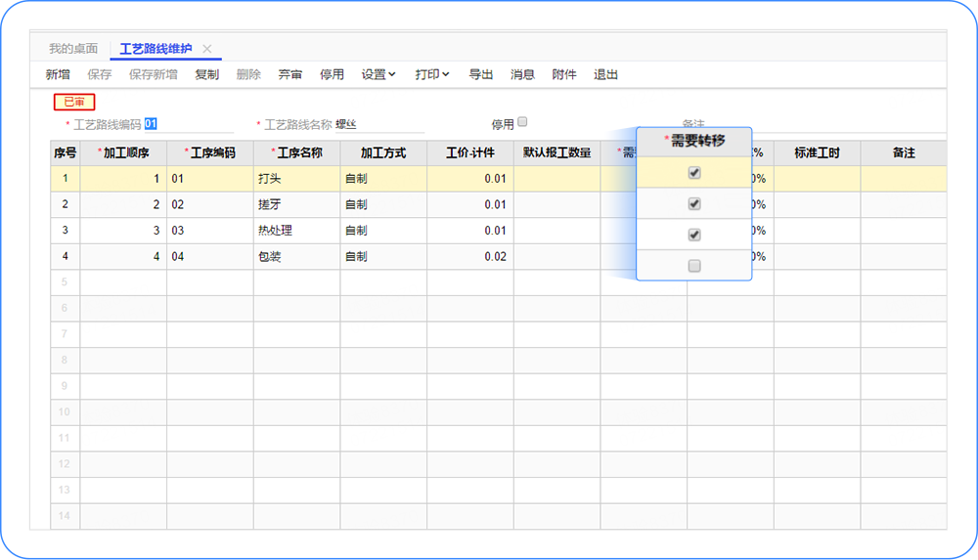Screen dimensions: 978x560
Task: Click the 自制 cell in the 搓牙 row
Action: click(x=383, y=204)
